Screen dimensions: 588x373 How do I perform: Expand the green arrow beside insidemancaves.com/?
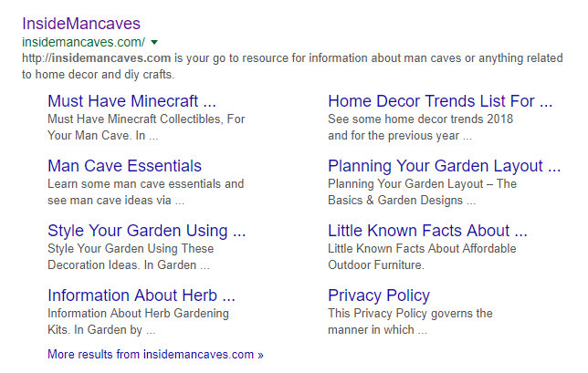tap(153, 42)
